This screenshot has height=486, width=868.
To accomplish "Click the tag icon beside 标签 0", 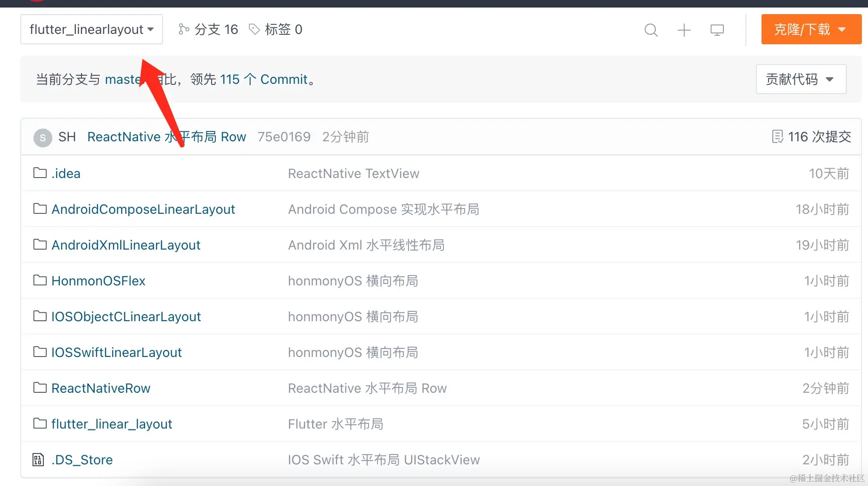I will point(254,29).
